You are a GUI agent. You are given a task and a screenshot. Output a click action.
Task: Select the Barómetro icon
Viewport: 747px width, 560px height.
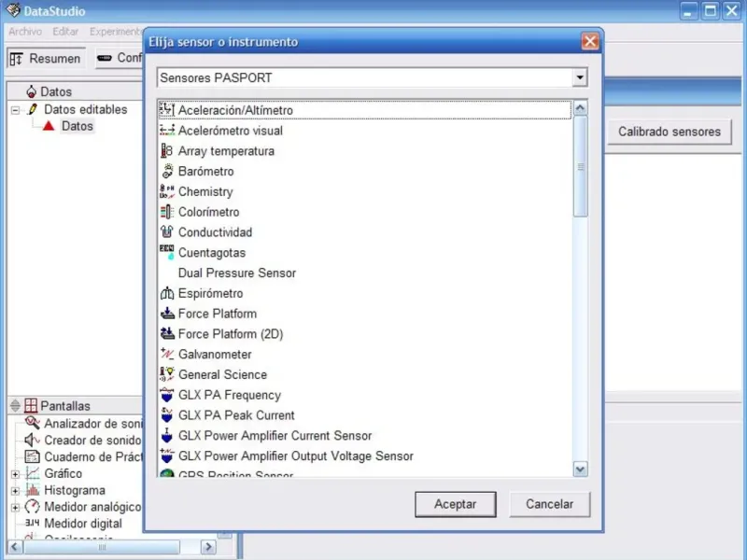167,171
